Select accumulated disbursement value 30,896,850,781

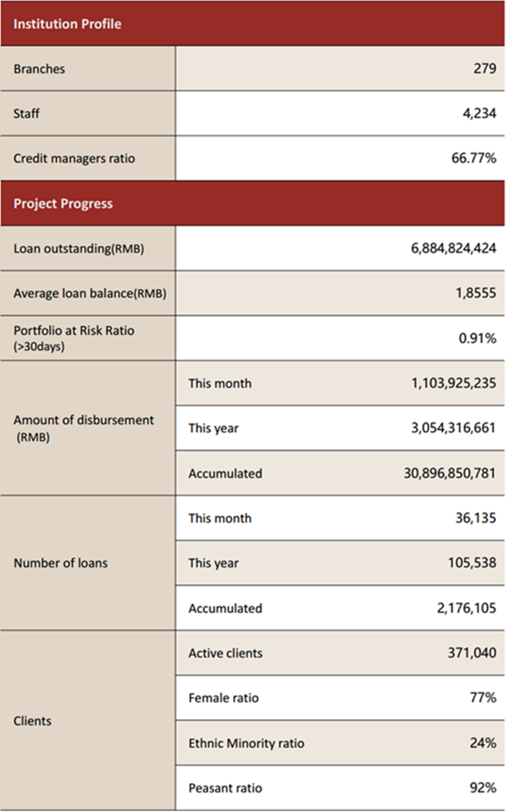click(449, 473)
